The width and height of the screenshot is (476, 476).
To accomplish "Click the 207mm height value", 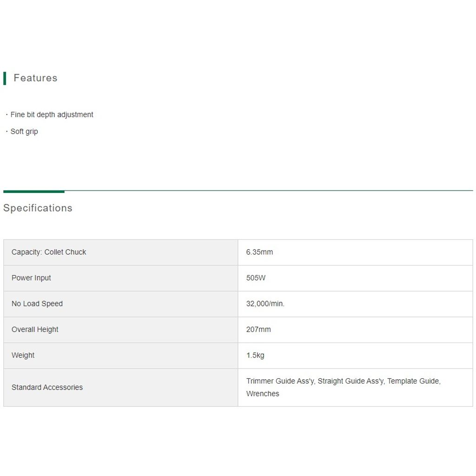I will pos(258,330).
